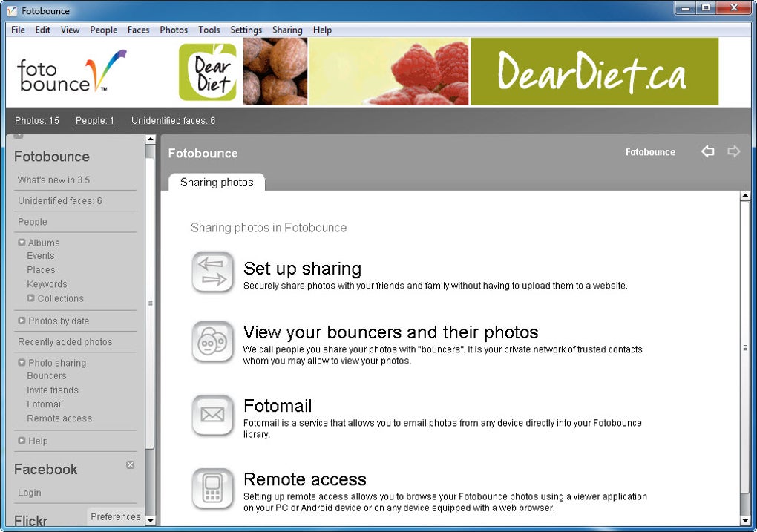
Task: Click the Photos: 15 link
Action: pos(37,121)
